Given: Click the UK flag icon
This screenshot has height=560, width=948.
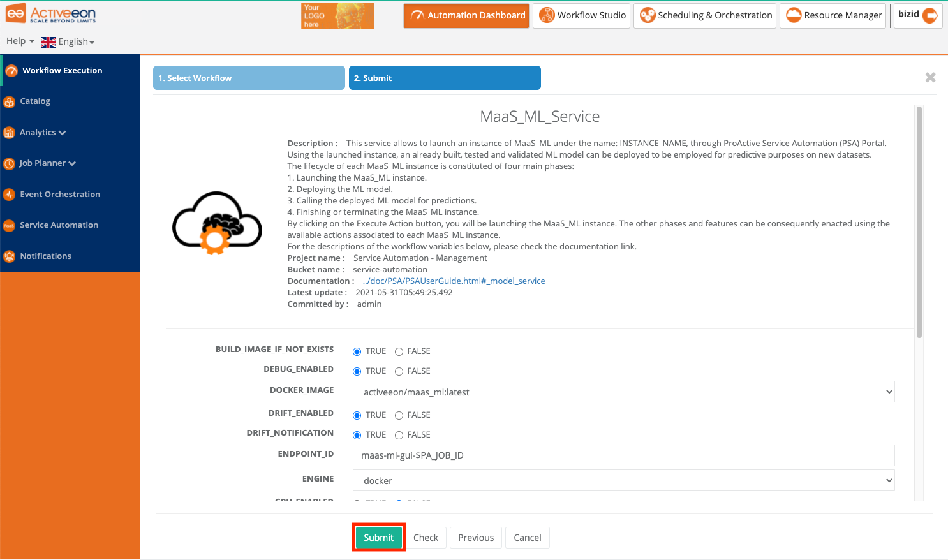Looking at the screenshot, I should point(48,42).
